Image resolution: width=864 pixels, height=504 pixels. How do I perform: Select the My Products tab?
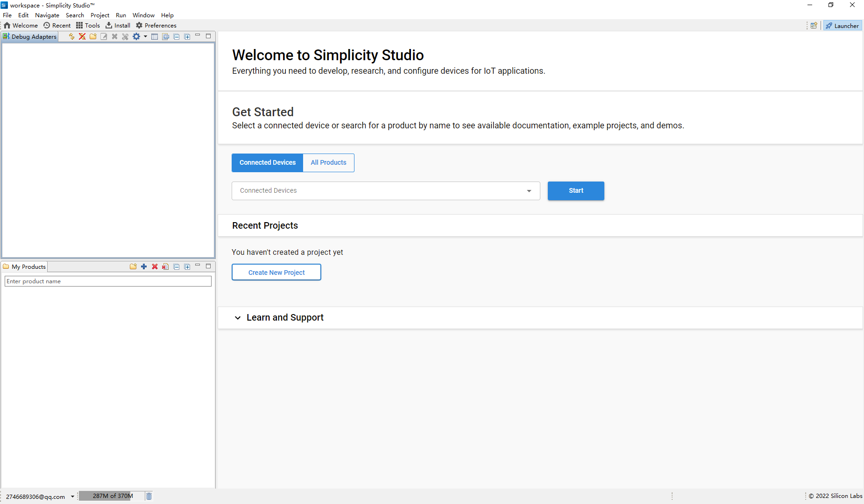pyautogui.click(x=25, y=267)
